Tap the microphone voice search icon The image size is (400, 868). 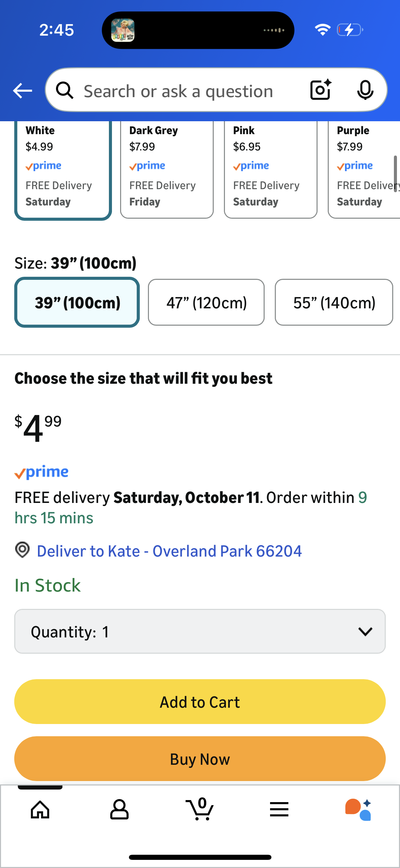pyautogui.click(x=365, y=90)
